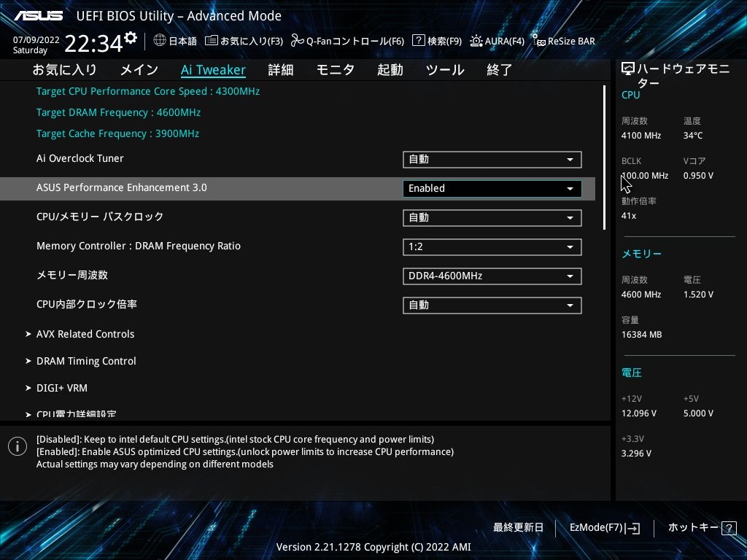Click the 最終更新日 button
Screen dimensions: 747x560
tap(518, 528)
